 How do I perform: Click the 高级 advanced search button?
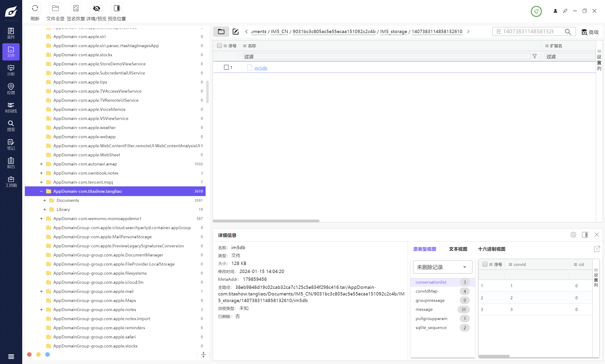[x=590, y=32]
